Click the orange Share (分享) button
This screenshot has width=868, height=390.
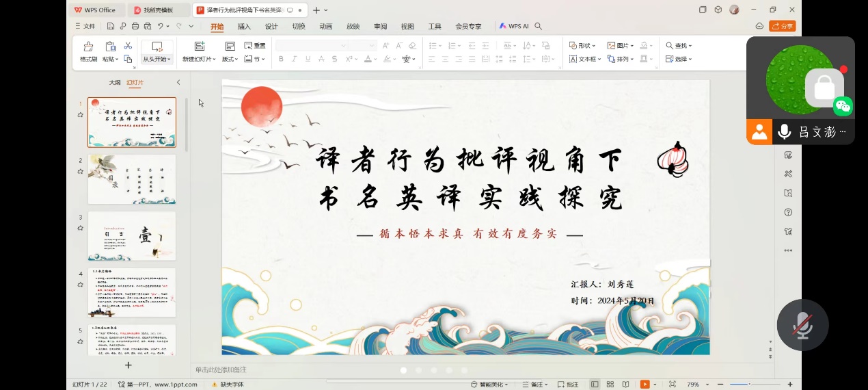[782, 26]
